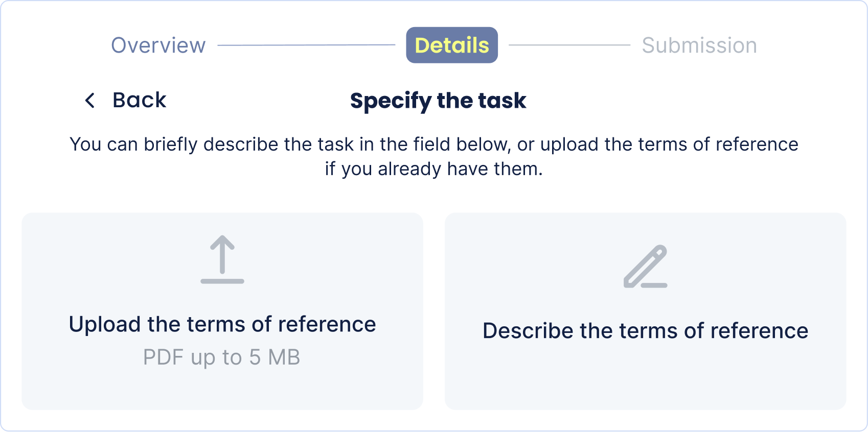
Task: Click the empty space above the pencil icon
Action: [645, 228]
